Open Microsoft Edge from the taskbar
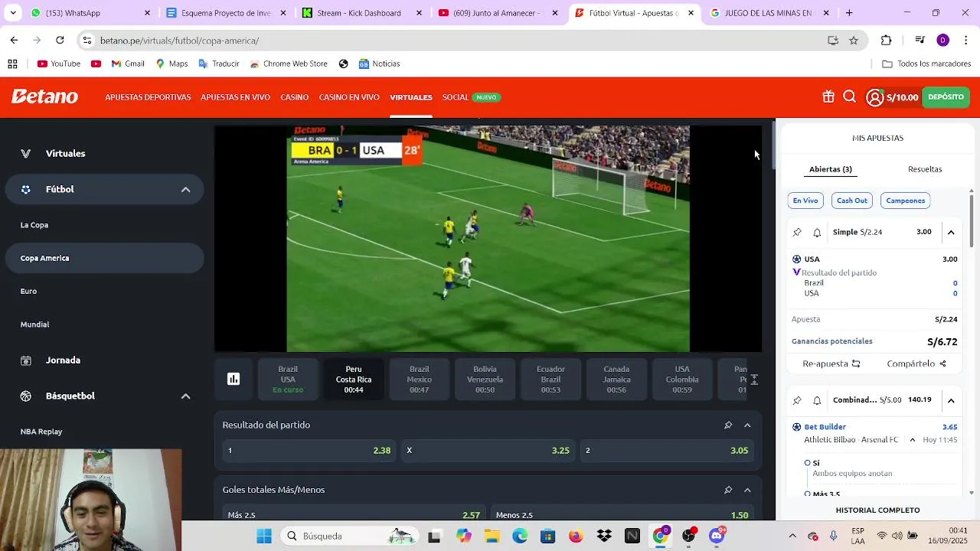The width and height of the screenshot is (980, 551). coord(520,536)
